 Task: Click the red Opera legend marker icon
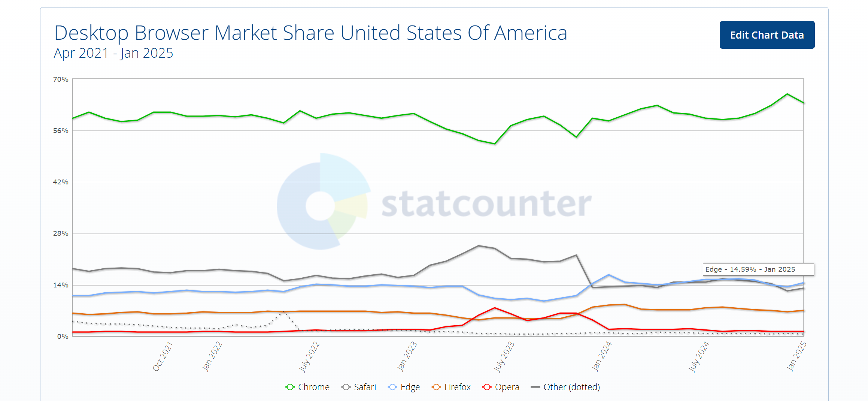point(487,387)
